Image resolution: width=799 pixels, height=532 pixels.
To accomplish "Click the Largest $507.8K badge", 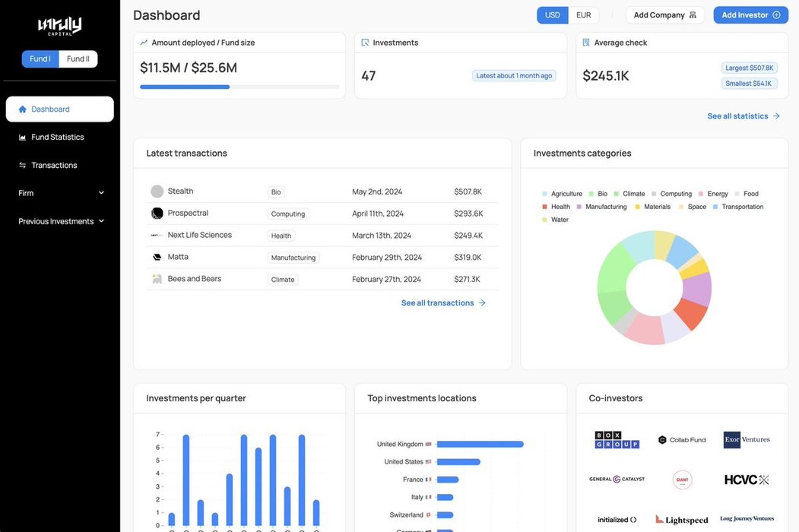I will [x=749, y=68].
